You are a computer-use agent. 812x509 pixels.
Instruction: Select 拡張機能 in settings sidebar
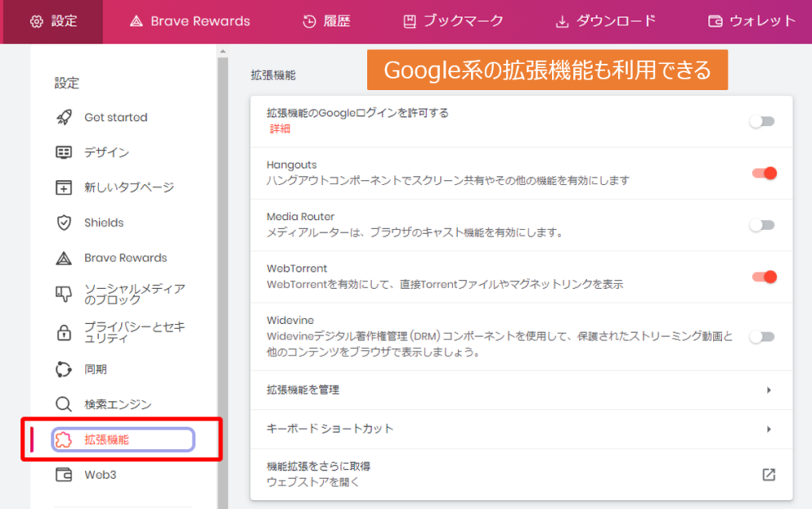(x=123, y=440)
